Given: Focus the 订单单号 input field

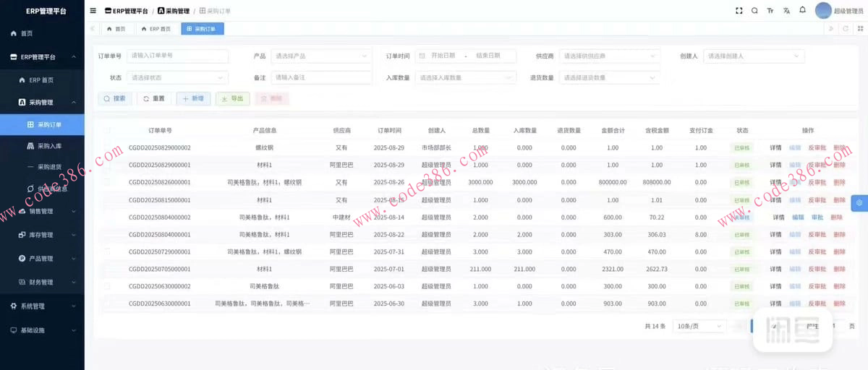Looking at the screenshot, I should click(177, 56).
